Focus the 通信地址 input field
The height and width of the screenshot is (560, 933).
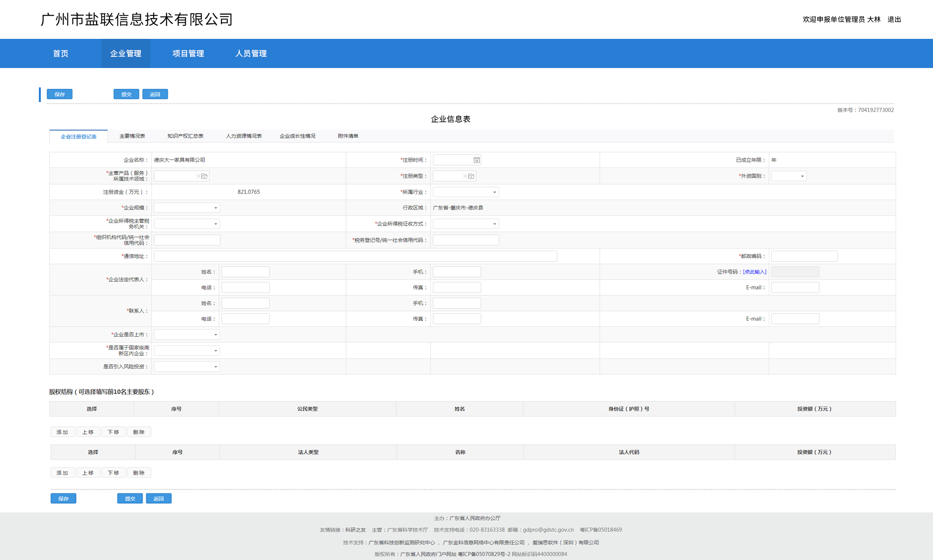tap(356, 256)
